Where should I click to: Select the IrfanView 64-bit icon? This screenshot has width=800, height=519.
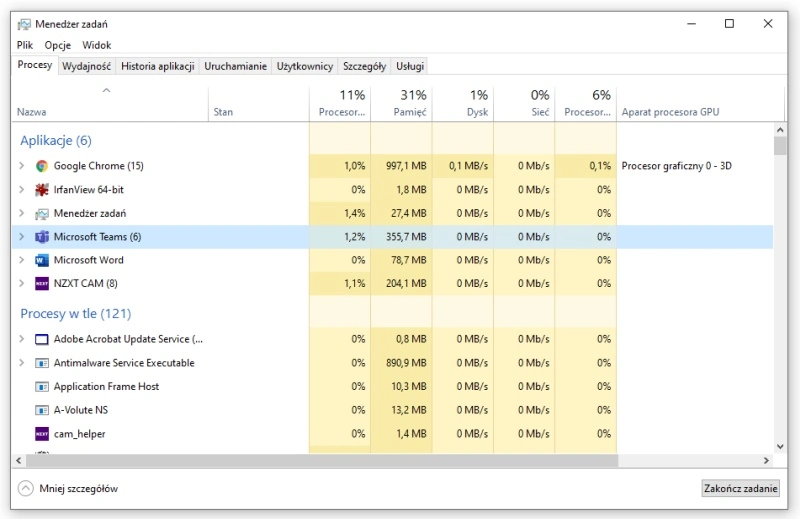(x=42, y=190)
